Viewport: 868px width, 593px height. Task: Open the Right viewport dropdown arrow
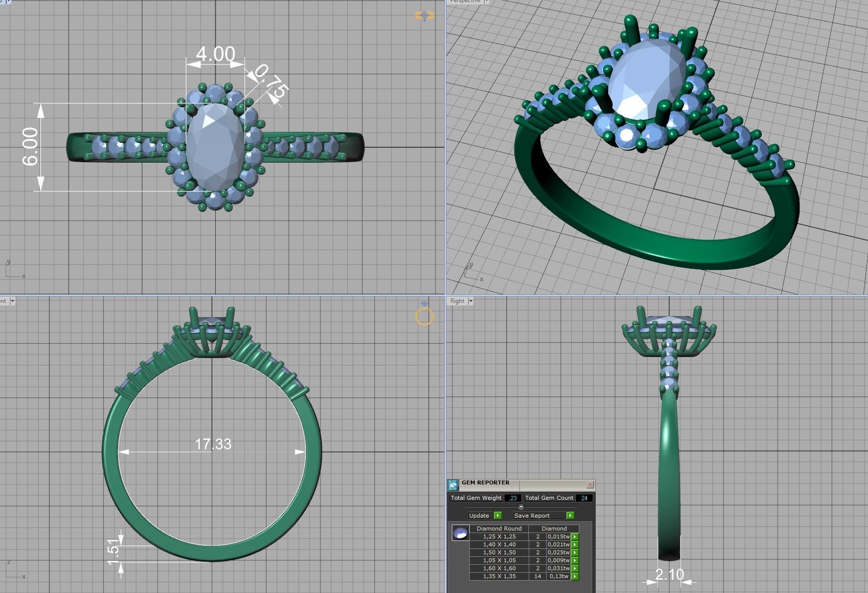tap(471, 301)
